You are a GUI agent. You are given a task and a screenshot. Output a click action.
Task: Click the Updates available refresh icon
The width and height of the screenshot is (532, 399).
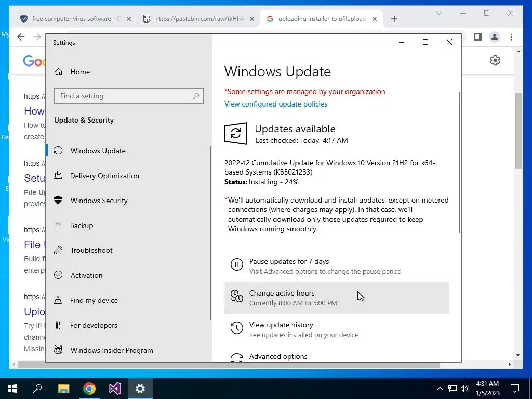(235, 134)
